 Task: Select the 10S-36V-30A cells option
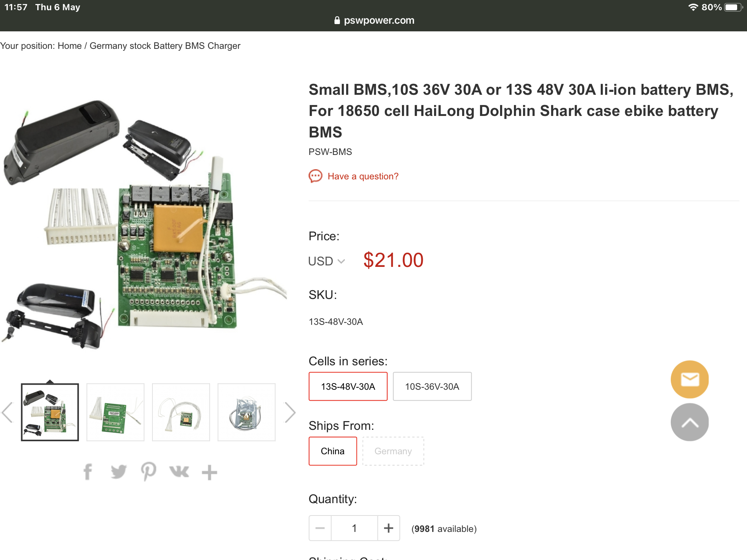coord(432,386)
